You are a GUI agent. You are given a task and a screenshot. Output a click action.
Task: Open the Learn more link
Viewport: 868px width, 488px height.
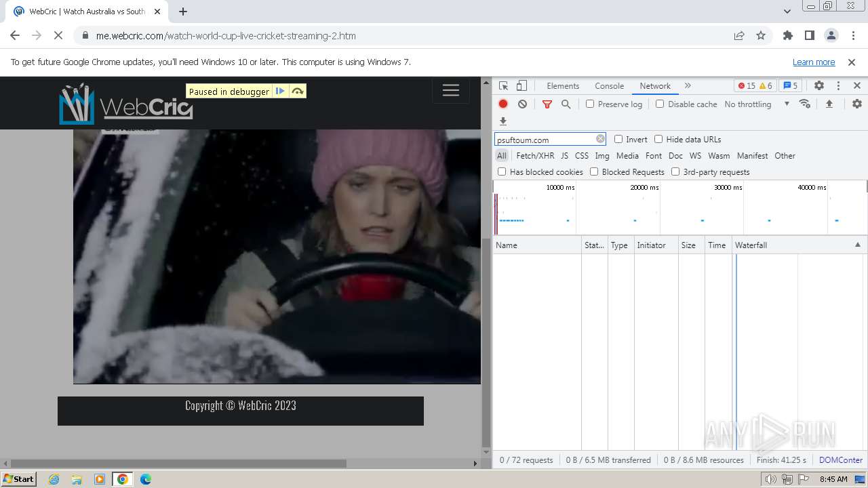click(814, 62)
